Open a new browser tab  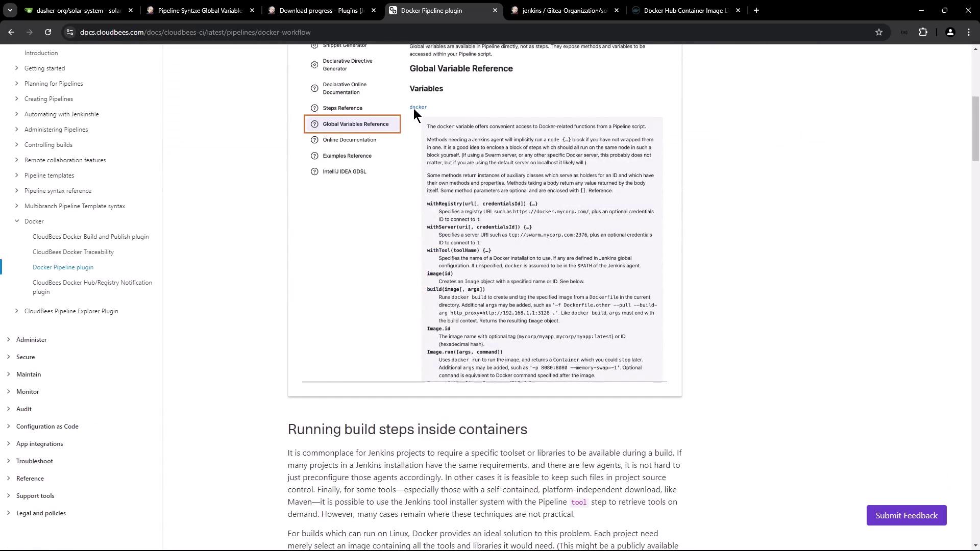pyautogui.click(x=756, y=10)
